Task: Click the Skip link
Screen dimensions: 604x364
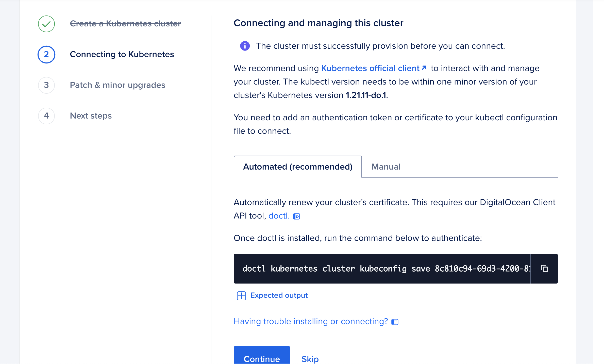Action: click(x=310, y=359)
